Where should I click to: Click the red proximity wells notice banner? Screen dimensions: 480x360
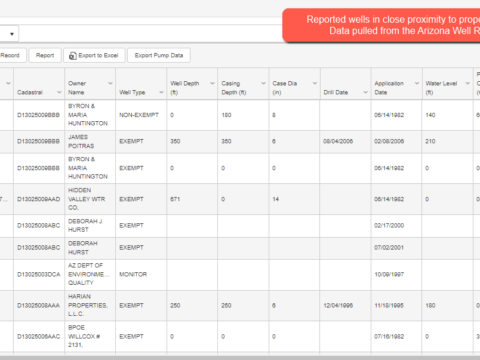tap(381, 25)
